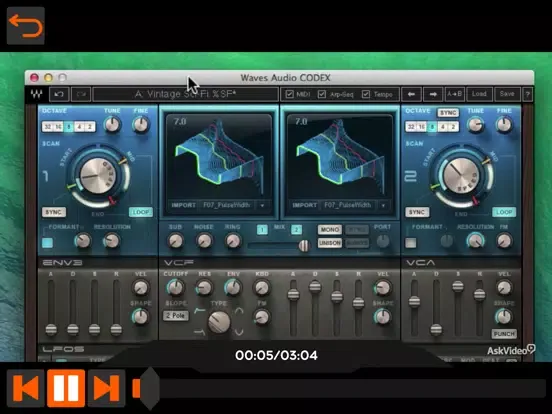The height and width of the screenshot is (414, 552).
Task: Click IMPORT under right wavetable display
Action: (x=305, y=205)
